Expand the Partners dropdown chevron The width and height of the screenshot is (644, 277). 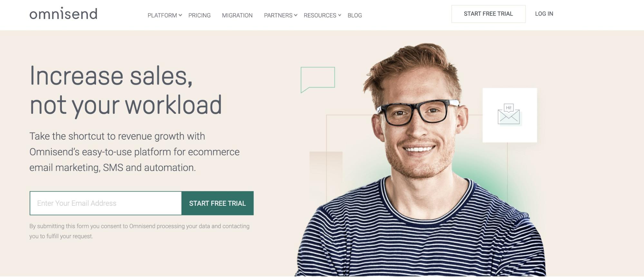pos(296,15)
